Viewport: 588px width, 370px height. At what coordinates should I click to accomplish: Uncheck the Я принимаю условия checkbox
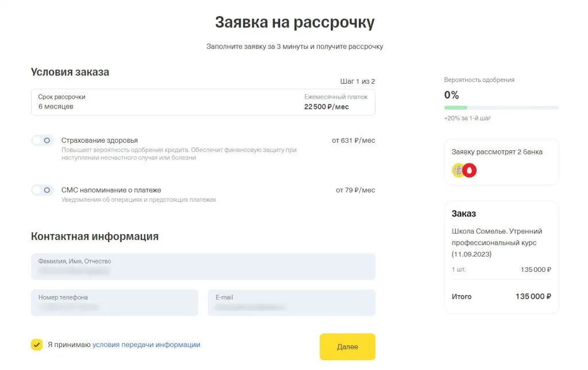36,344
